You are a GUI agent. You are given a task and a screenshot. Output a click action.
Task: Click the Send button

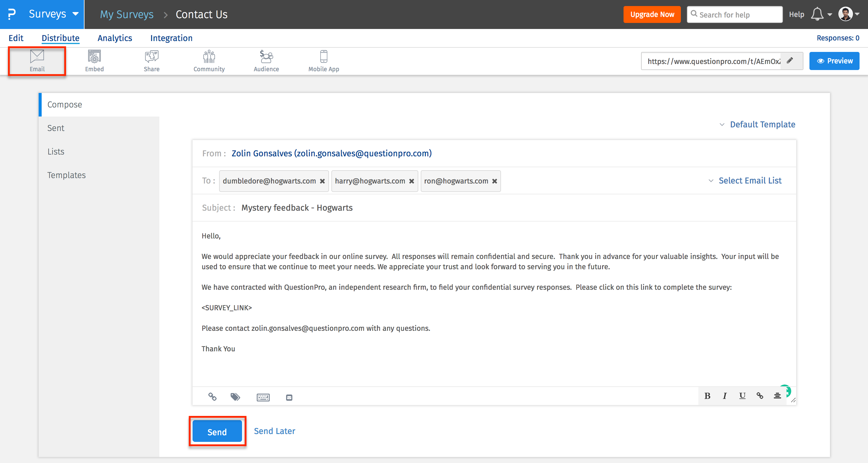(x=217, y=432)
